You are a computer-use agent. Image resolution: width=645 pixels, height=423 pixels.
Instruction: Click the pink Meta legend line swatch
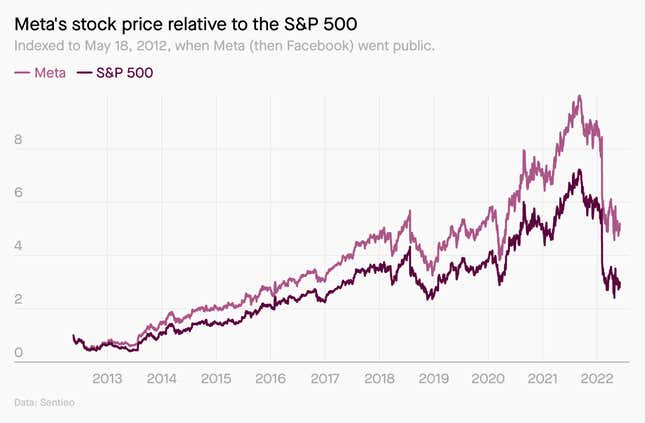click(22, 73)
